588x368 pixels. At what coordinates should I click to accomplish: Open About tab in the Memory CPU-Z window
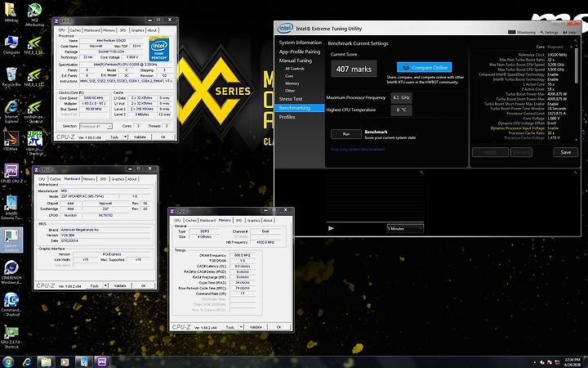[x=268, y=221]
